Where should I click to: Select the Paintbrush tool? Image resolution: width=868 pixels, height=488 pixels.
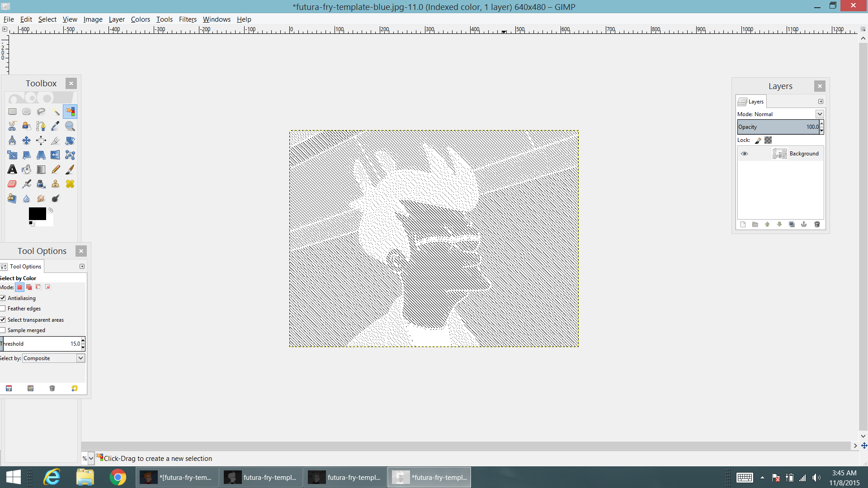[x=70, y=169]
